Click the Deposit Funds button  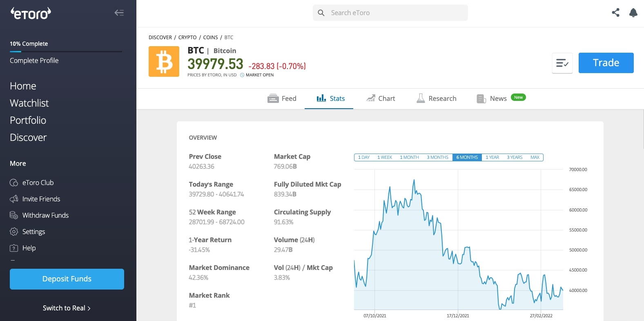tap(67, 279)
